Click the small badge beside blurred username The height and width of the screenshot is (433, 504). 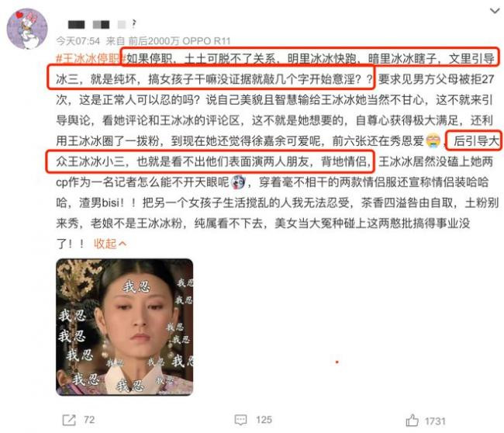133,24
